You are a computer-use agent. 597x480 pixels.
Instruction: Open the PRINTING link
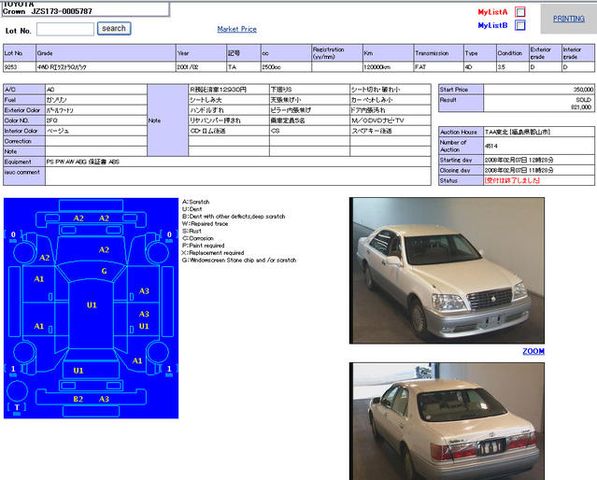(569, 19)
